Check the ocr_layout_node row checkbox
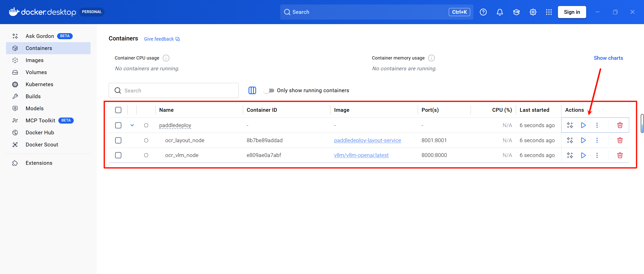The image size is (644, 274). pos(118,140)
